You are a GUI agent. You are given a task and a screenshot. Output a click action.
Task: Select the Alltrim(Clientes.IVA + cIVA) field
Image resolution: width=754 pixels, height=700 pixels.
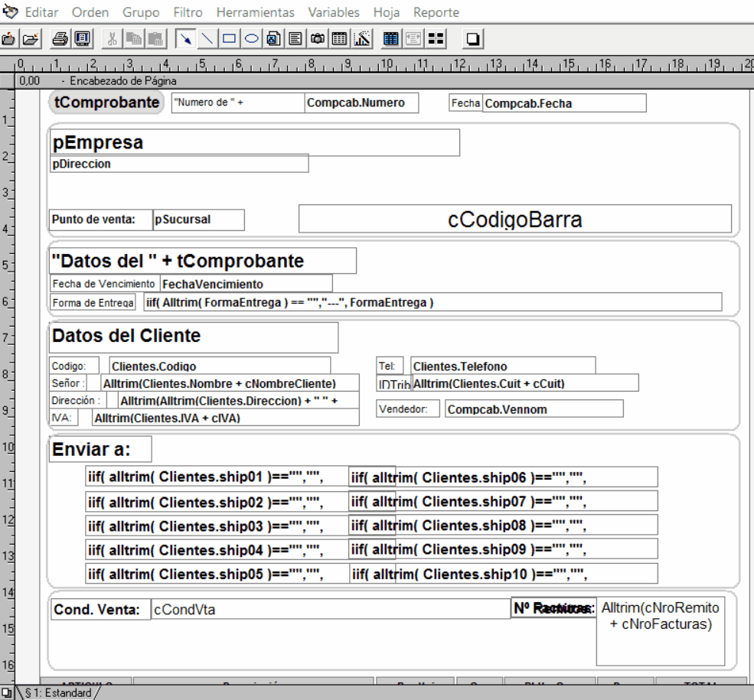pos(226,418)
